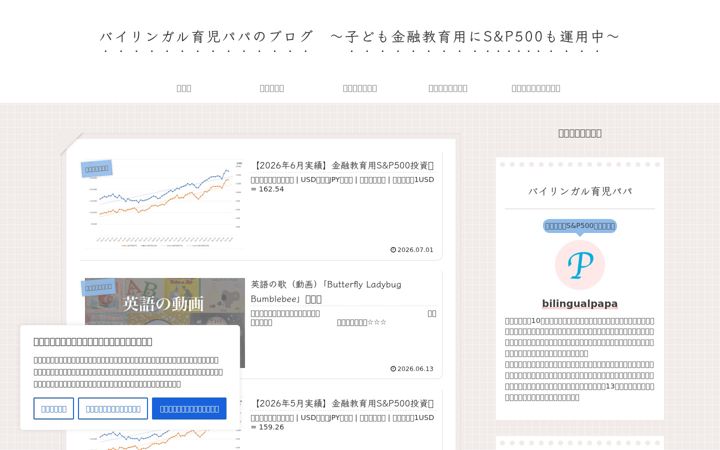Open the first item in the navigation menu
This screenshot has height=450, width=720.
pos(184,88)
